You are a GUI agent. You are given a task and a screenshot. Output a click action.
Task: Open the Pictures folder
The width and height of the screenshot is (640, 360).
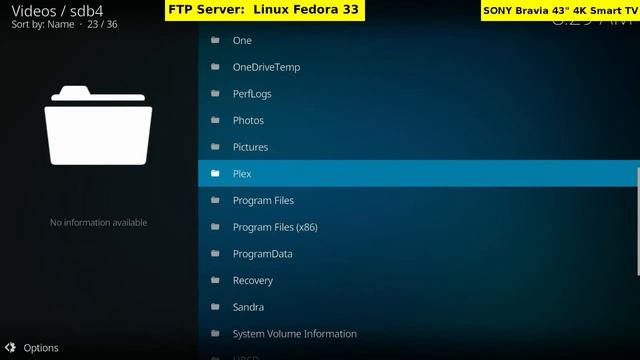pyautogui.click(x=419, y=147)
